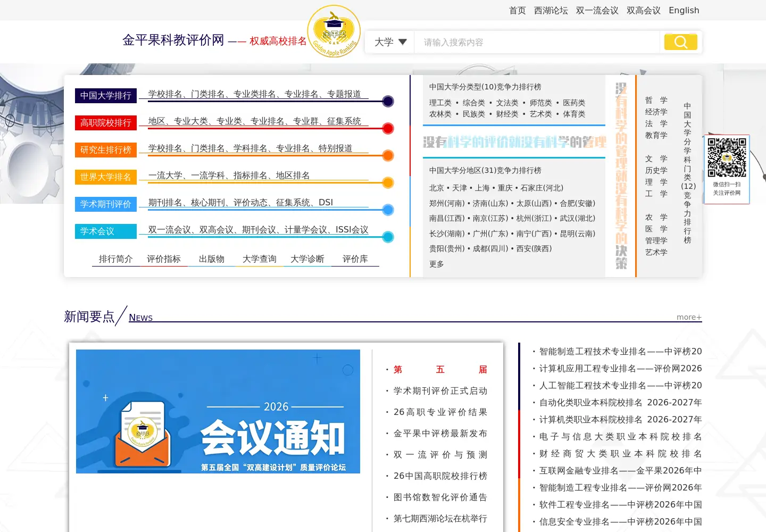Open the 排行简介 tab

pos(116,259)
